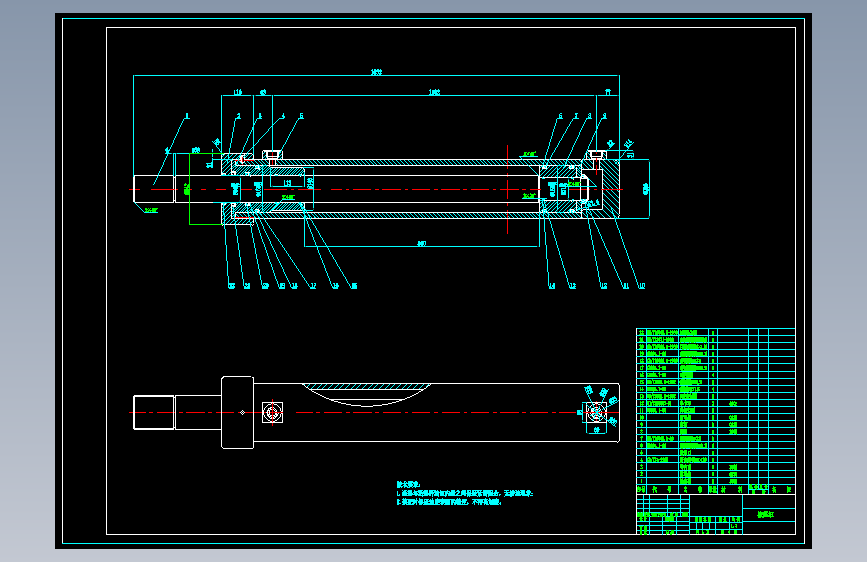Pick part balloon number 7
The height and width of the screenshot is (562, 867).
coord(576,116)
